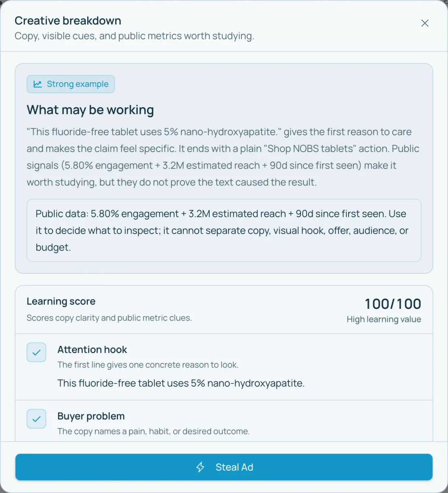Click the What may be working heading

(90, 110)
